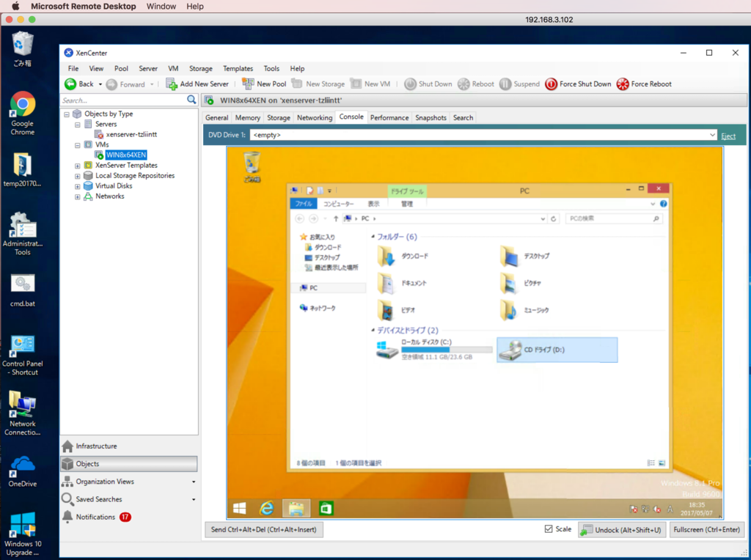Click the Back navigation icon in XenCenter
This screenshot has width=751, height=560.
point(70,84)
